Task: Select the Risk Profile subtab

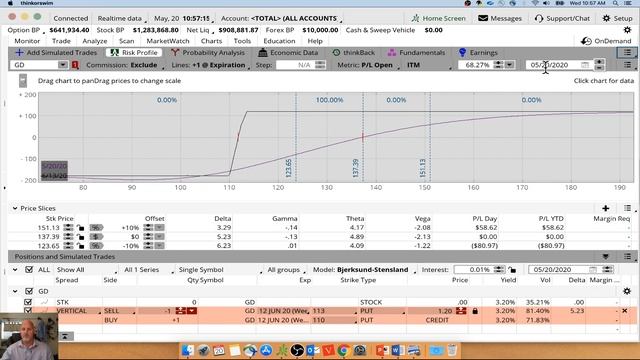Action: coord(134,53)
